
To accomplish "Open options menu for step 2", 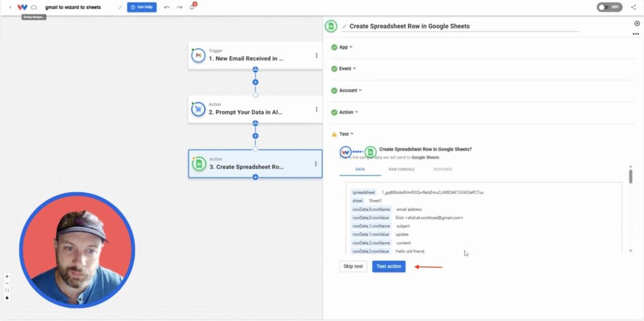I will [316, 110].
